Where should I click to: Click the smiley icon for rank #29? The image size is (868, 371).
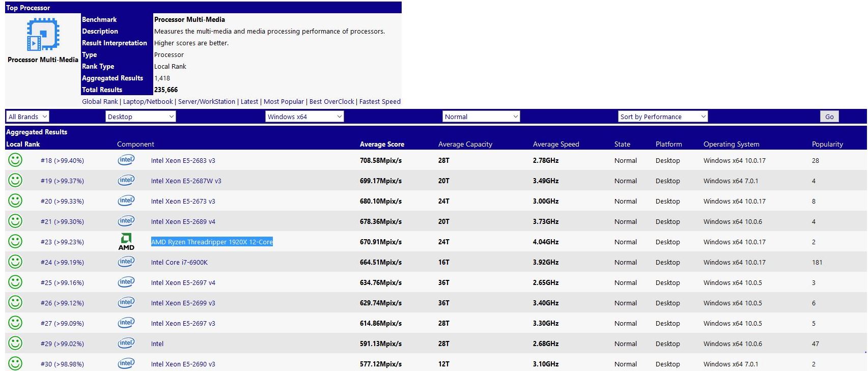pos(15,343)
